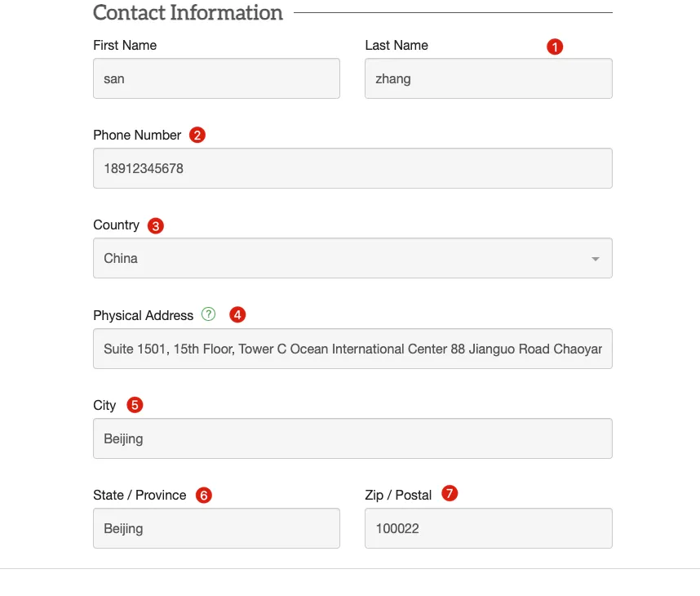Click red badge number 6 beside State / Province
The height and width of the screenshot is (596, 700).
click(204, 496)
